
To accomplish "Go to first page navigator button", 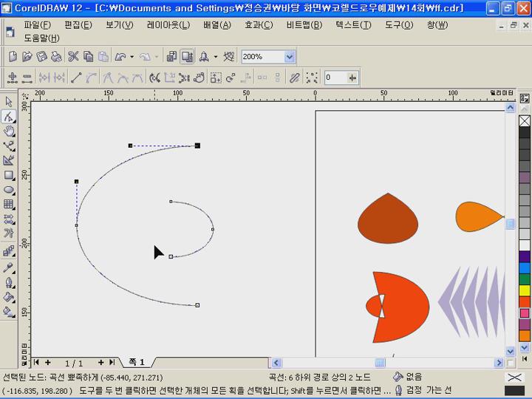I will click(x=36, y=362).
